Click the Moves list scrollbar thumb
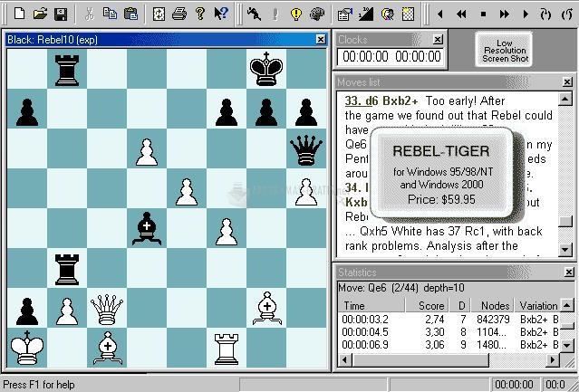Screen dimensions: 579x392 click(x=565, y=221)
